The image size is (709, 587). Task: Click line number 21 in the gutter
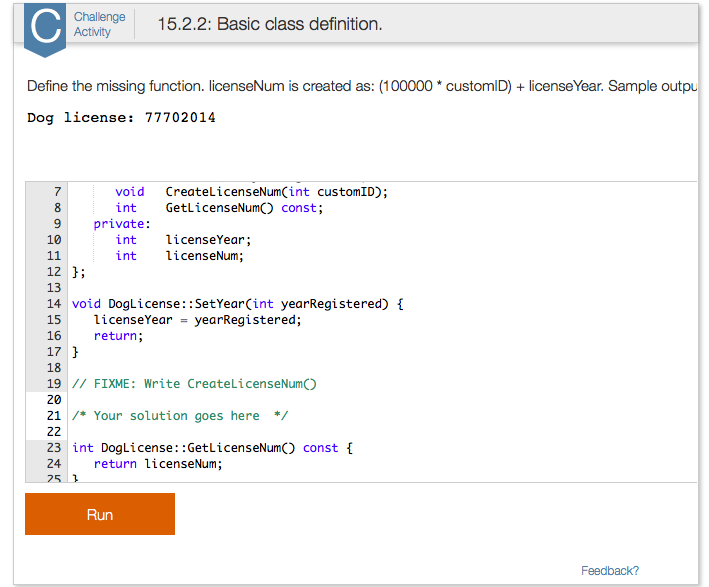click(x=54, y=416)
